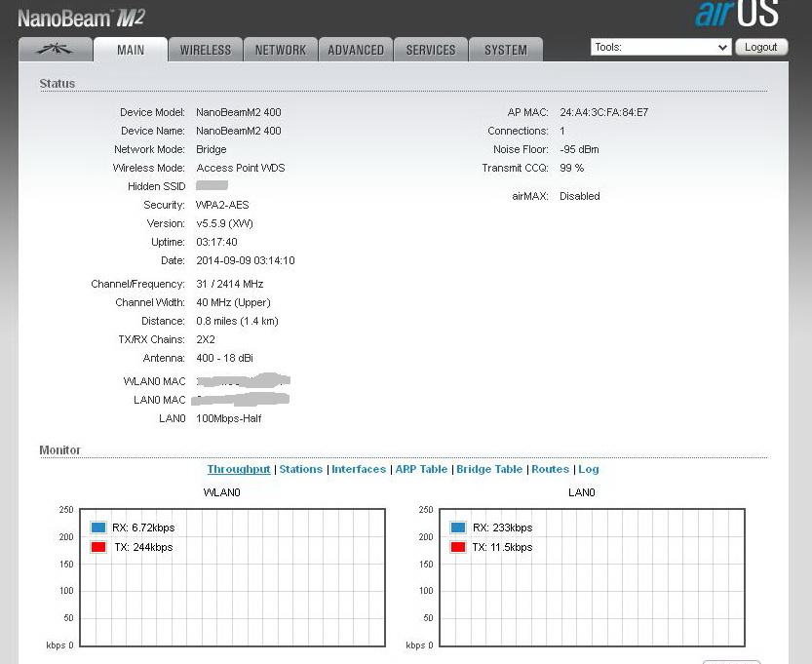Click the Distance value 0.8 miles (1.4 km)

click(x=237, y=321)
